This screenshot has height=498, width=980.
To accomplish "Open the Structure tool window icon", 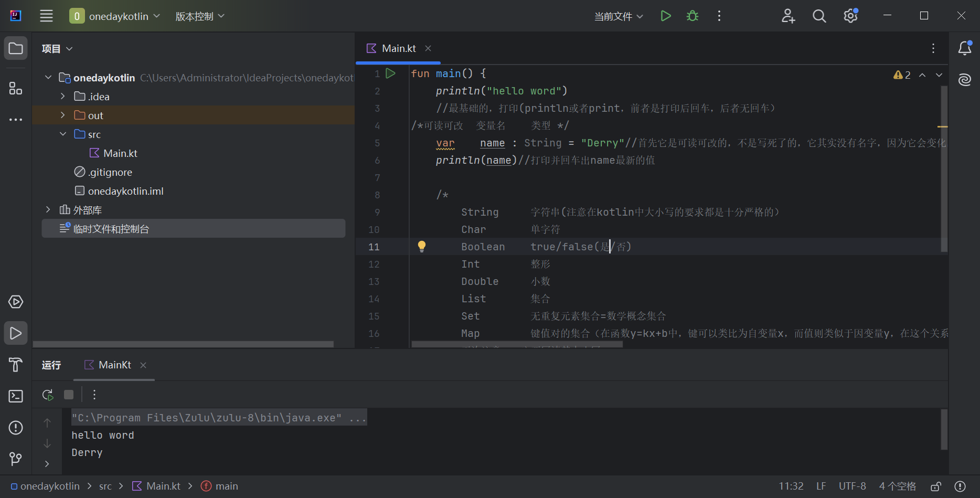I will (x=16, y=88).
